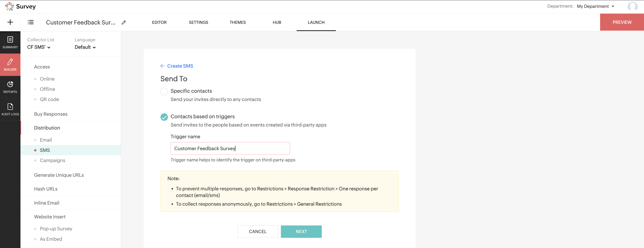Click the user profile avatar
Screen dimensions: 644x248
click(x=632, y=6)
